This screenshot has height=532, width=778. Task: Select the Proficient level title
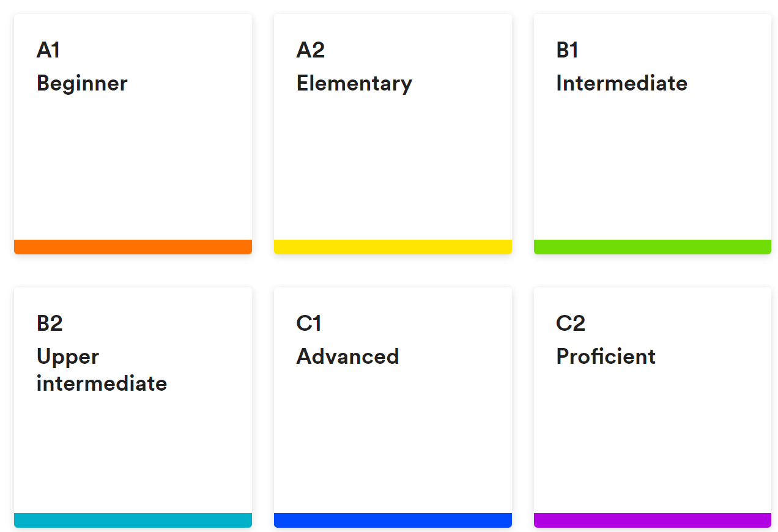point(606,357)
